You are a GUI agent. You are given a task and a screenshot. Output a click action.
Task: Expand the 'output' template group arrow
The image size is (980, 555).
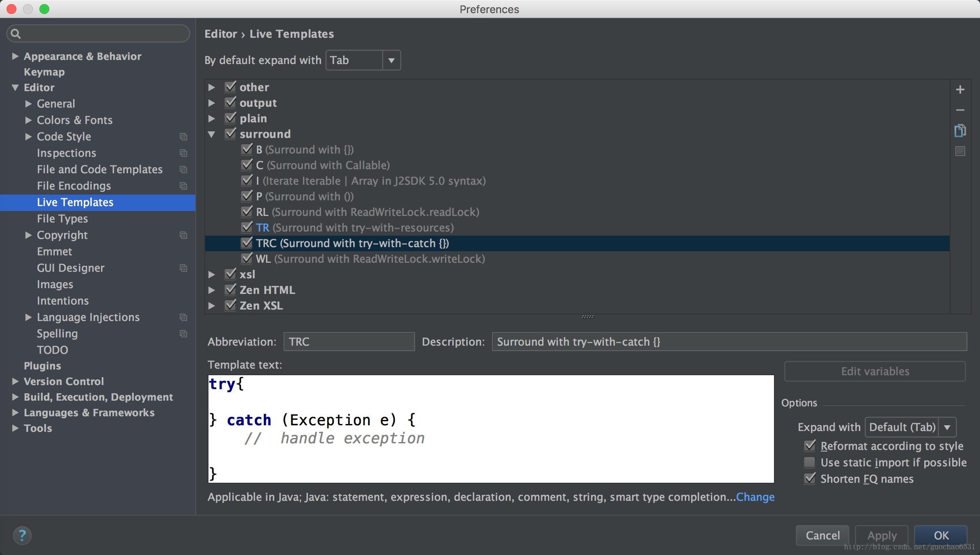(x=211, y=103)
